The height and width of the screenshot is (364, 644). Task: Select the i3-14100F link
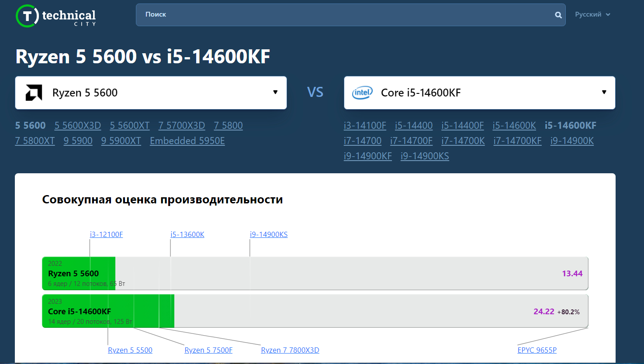[365, 126]
